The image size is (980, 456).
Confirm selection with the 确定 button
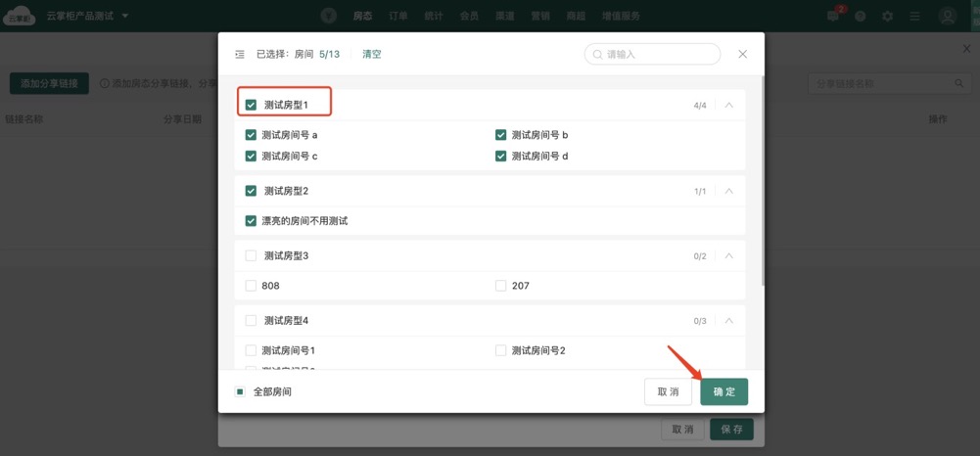tap(724, 392)
